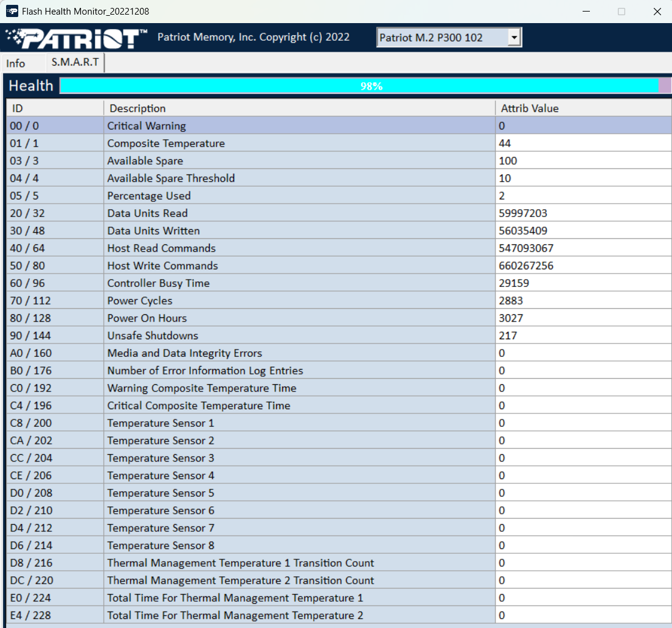The width and height of the screenshot is (672, 628).
Task: Select the Power On Hours row
Action: [339, 319]
